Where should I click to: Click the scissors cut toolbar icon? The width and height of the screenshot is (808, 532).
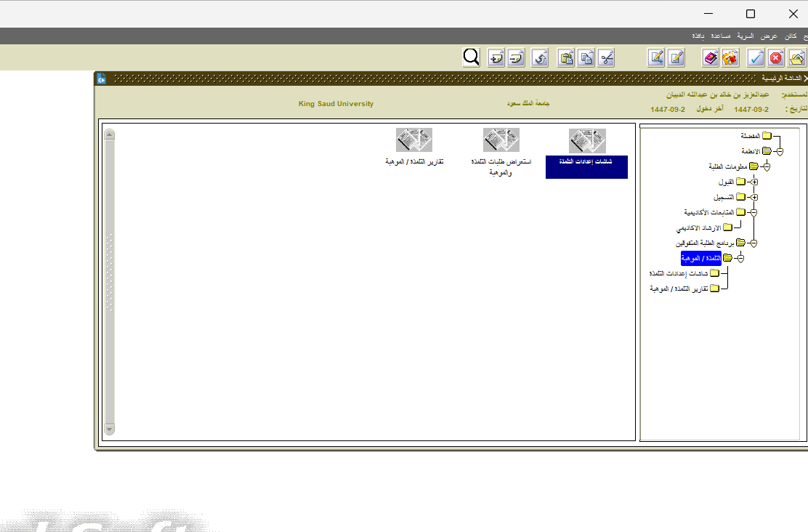point(606,58)
